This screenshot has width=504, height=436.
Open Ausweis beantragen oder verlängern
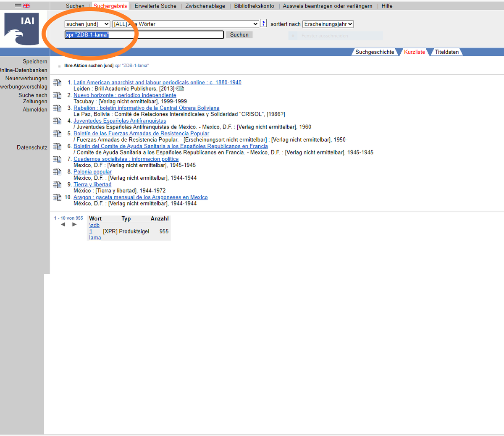pyautogui.click(x=328, y=6)
